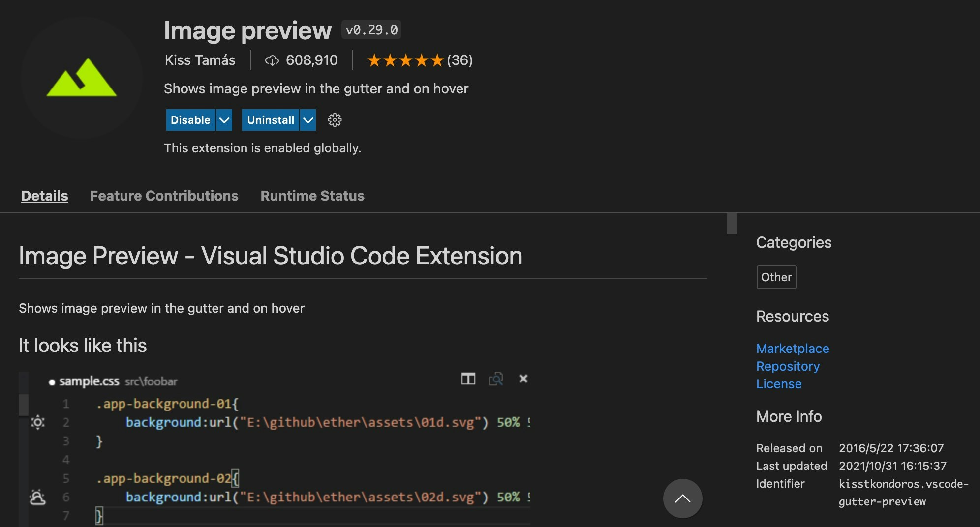
Task: Click the cloud-sun gutter icon on line 6
Action: [x=37, y=497]
